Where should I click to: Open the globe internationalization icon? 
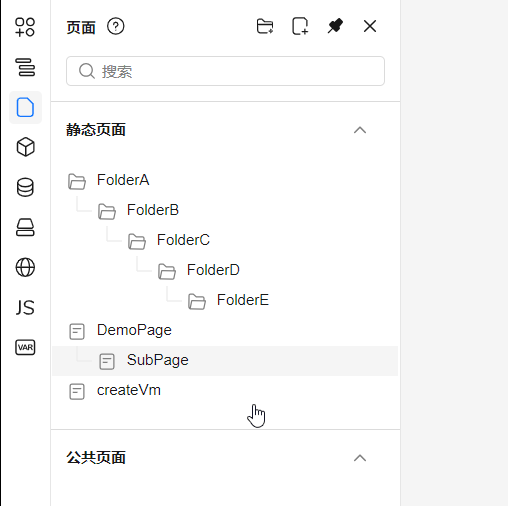click(25, 267)
